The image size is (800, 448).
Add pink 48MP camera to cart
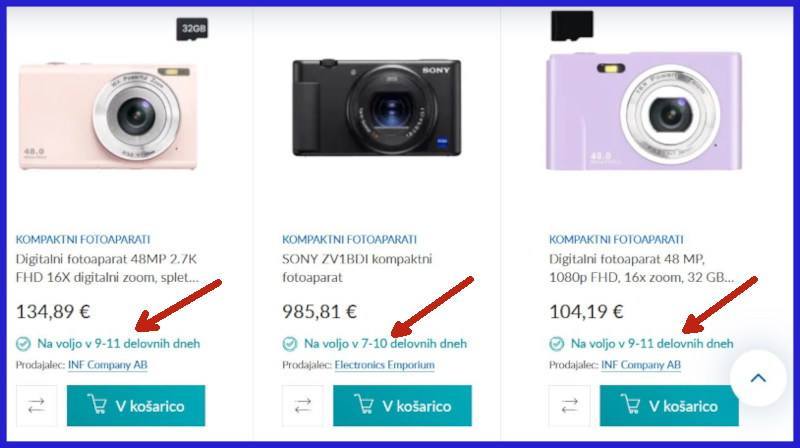[x=136, y=406]
